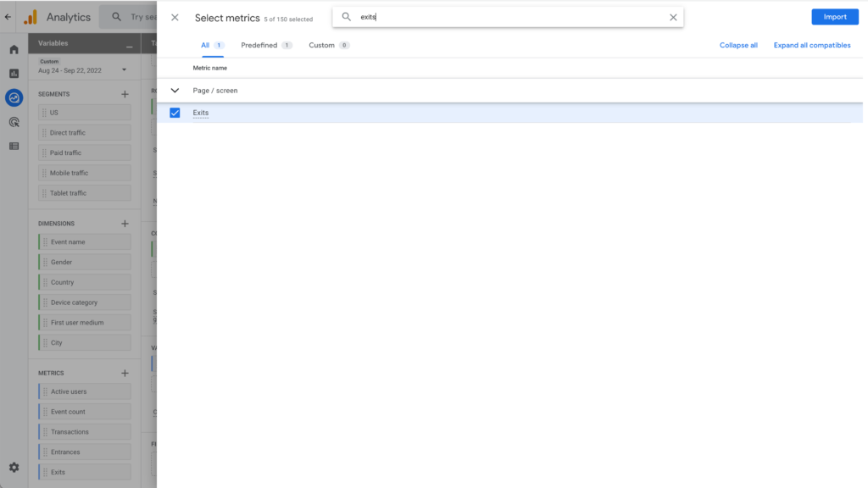Close the Select metrics dialog
868x488 pixels.
175,18
